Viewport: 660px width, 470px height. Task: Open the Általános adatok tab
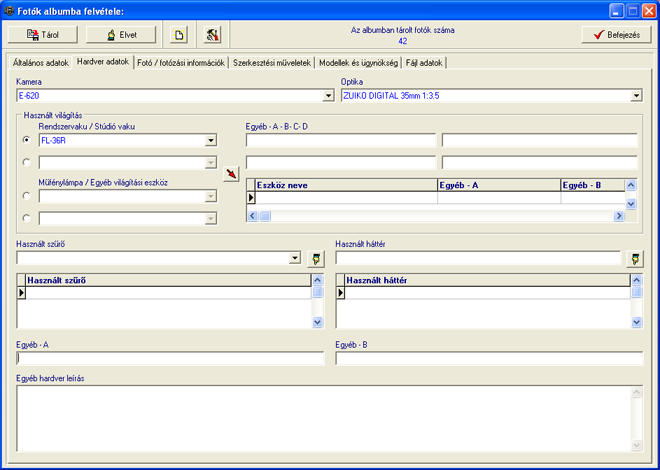(40, 63)
